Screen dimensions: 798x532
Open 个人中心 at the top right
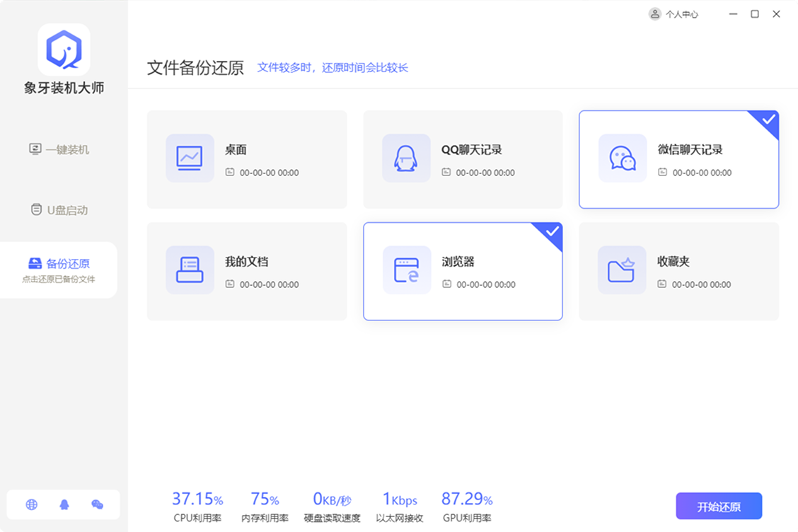pos(673,13)
